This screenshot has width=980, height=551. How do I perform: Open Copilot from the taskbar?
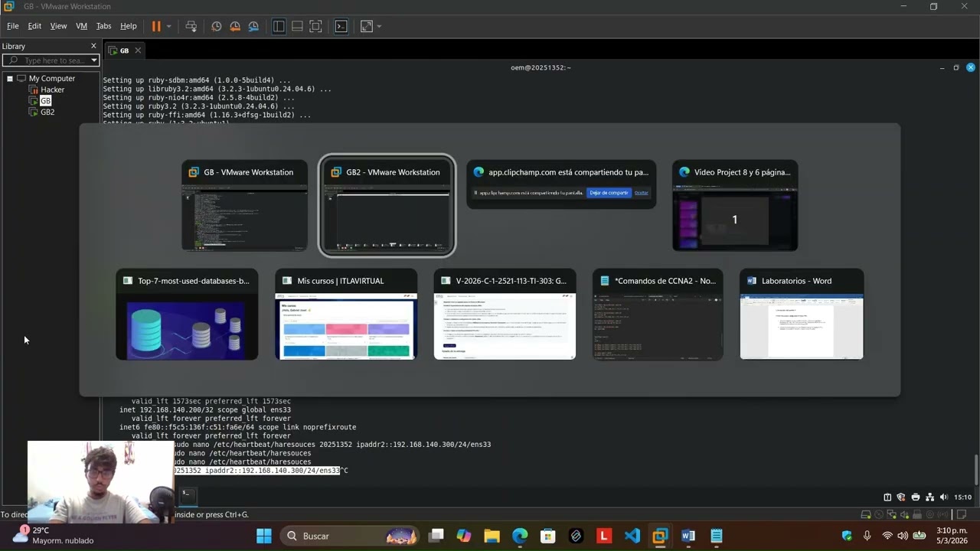pyautogui.click(x=464, y=536)
